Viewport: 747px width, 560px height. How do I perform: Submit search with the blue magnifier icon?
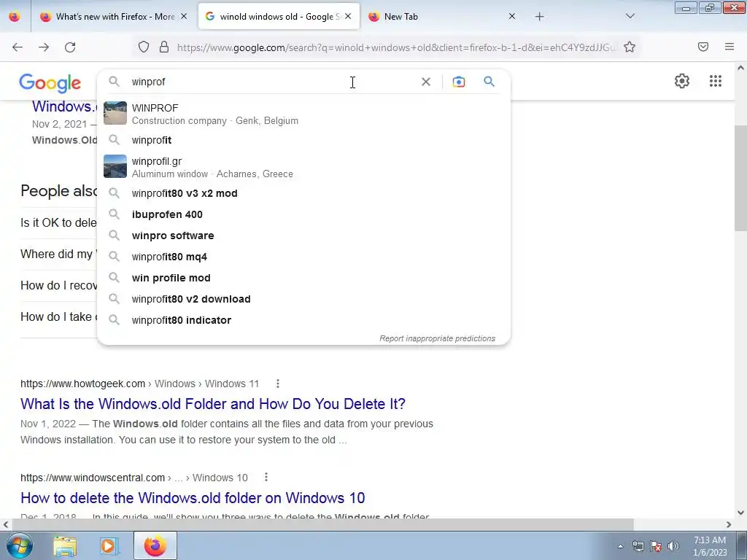click(x=489, y=82)
